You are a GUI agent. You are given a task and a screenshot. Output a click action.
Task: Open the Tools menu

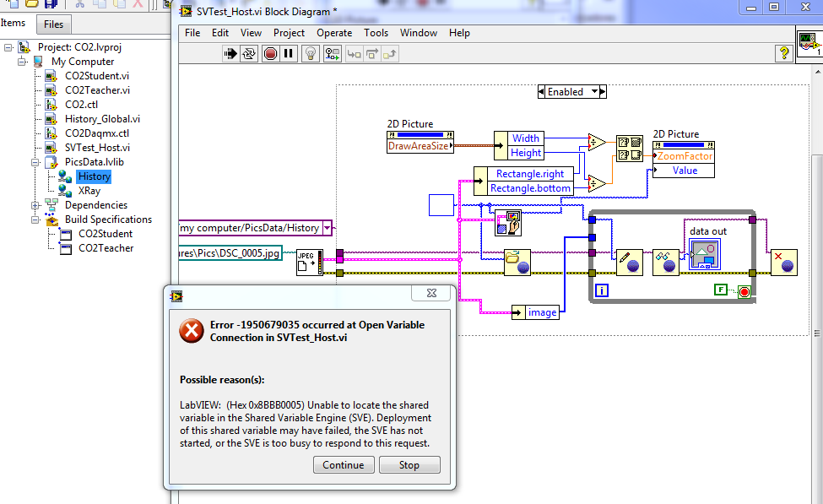click(376, 33)
